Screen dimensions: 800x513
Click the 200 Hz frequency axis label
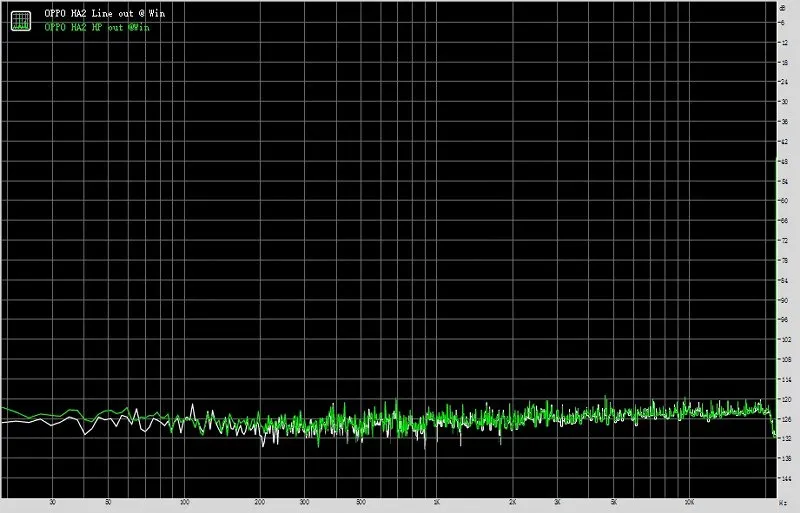[x=259, y=502]
